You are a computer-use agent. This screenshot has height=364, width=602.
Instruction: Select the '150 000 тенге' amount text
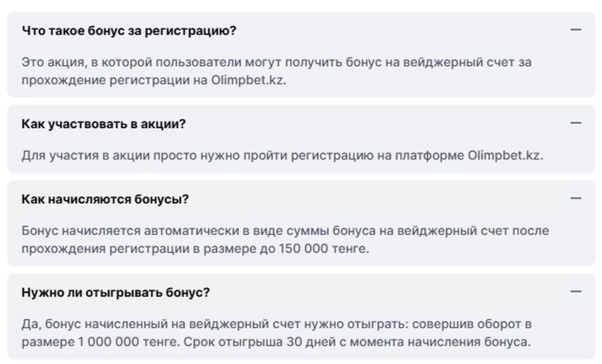[324, 248]
